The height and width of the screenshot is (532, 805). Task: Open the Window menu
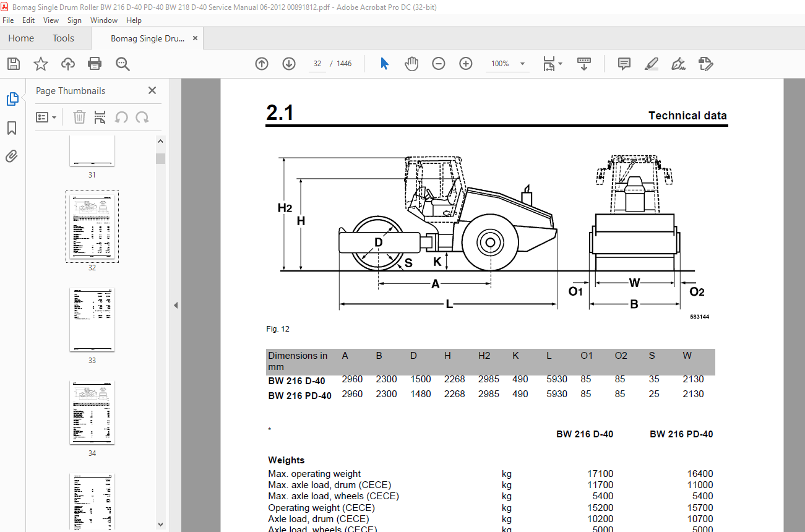click(104, 20)
